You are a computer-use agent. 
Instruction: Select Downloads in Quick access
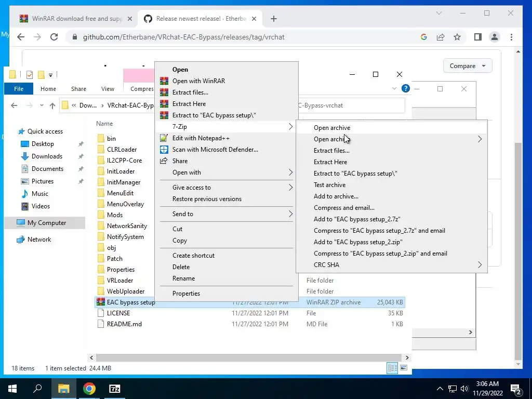click(x=47, y=156)
